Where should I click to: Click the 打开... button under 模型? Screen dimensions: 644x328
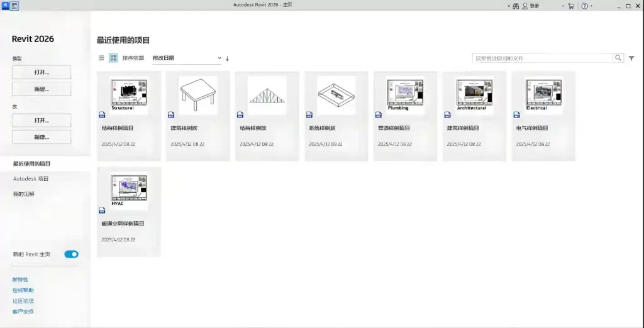tap(42, 72)
